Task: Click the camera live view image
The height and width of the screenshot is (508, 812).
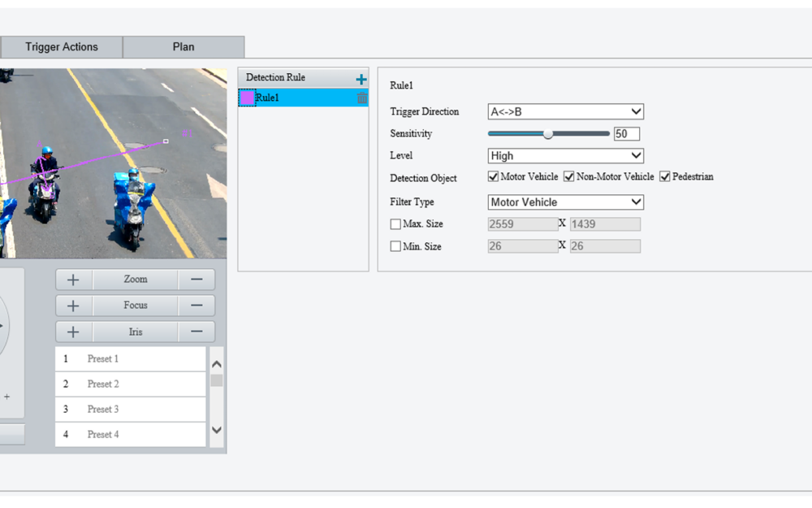Action: 113,163
